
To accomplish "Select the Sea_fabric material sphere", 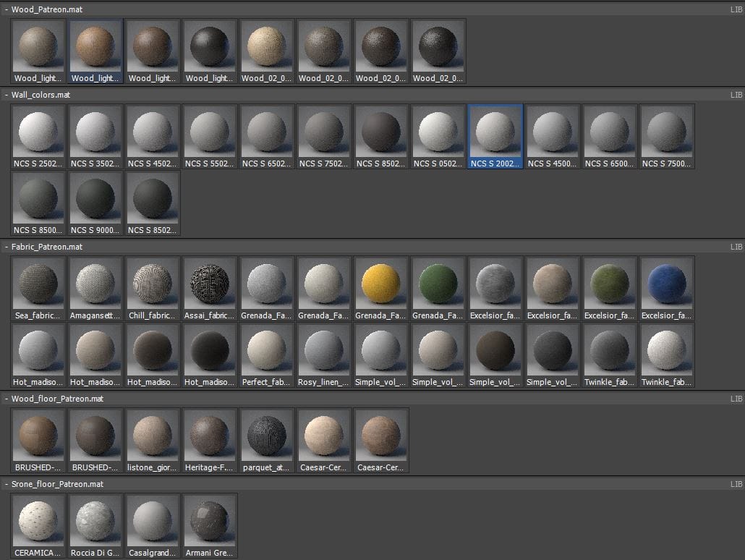I will click(x=38, y=283).
